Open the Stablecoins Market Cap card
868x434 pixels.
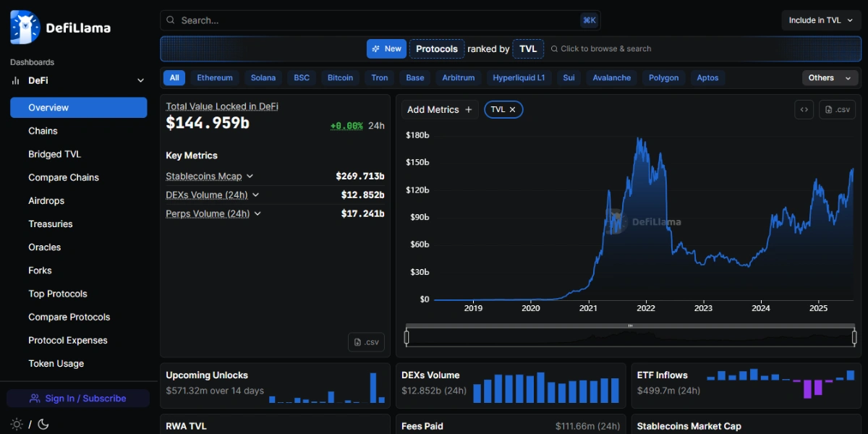(x=746, y=425)
